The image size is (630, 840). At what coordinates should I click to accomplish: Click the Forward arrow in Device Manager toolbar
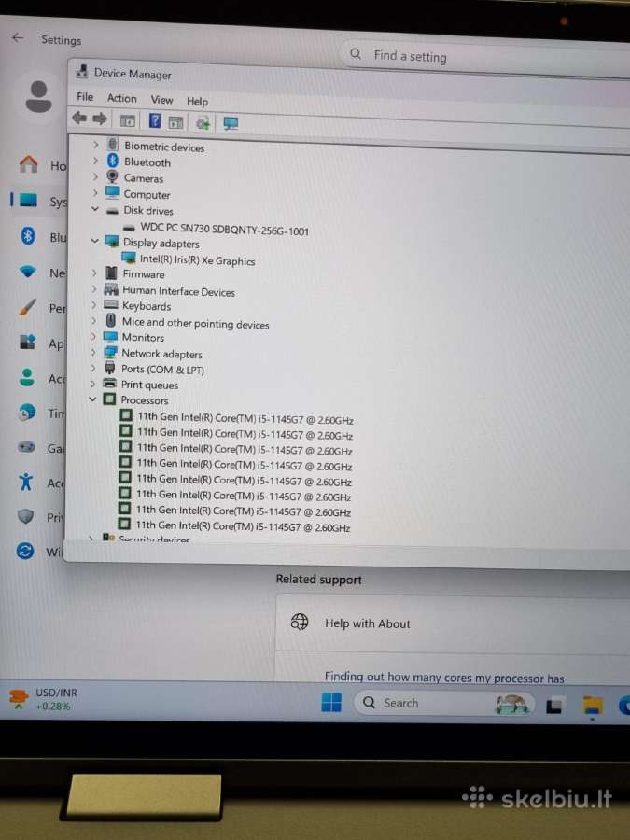[x=100, y=119]
